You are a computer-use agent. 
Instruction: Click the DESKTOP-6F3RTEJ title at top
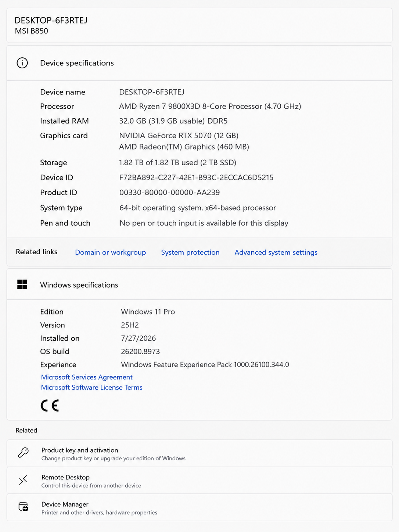pos(51,20)
